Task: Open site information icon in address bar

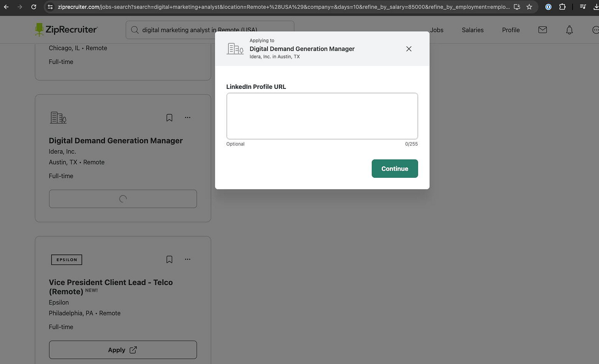Action: click(50, 7)
